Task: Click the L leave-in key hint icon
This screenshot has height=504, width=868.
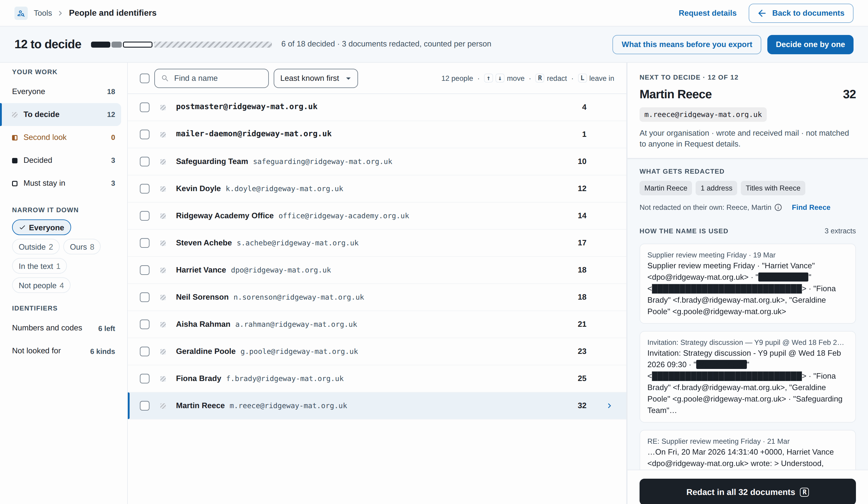Action: pos(583,78)
